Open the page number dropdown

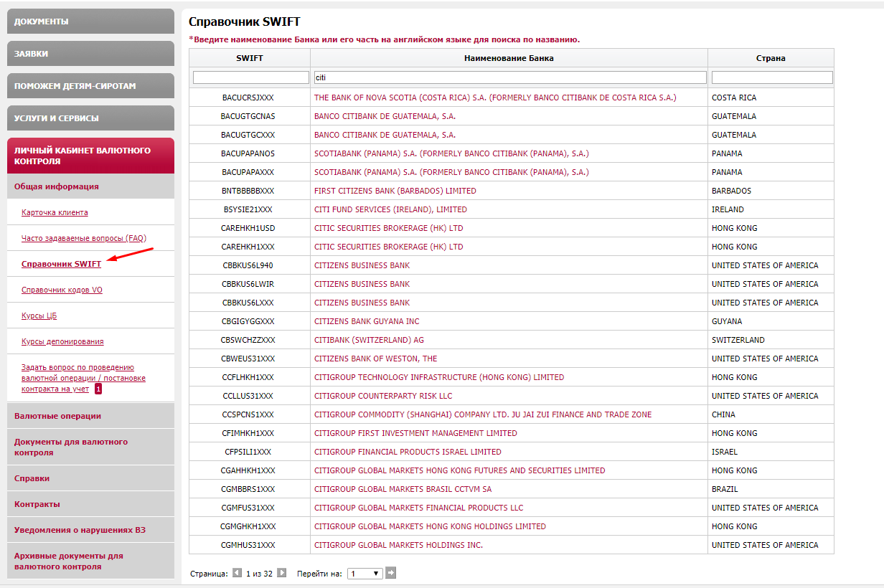tap(365, 574)
